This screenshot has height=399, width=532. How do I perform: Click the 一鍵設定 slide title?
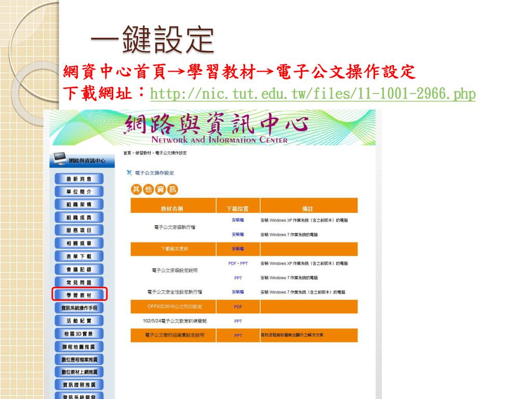pos(152,40)
